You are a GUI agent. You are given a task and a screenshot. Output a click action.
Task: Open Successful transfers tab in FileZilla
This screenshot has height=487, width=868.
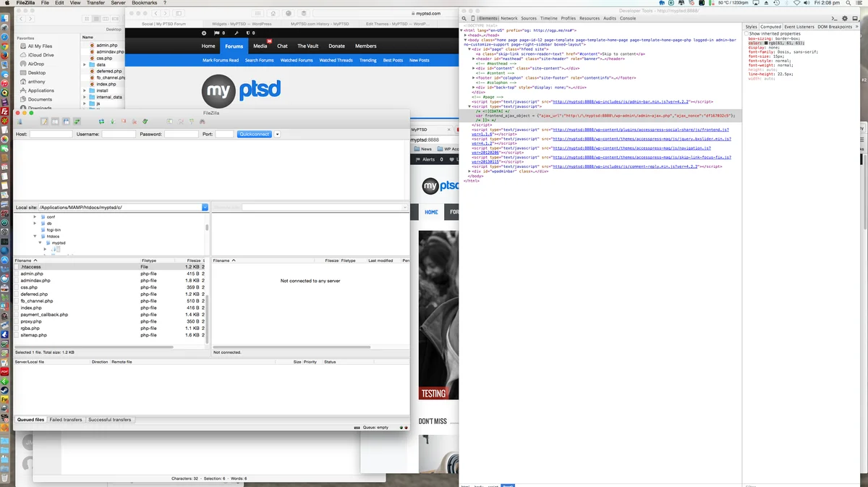click(x=110, y=420)
